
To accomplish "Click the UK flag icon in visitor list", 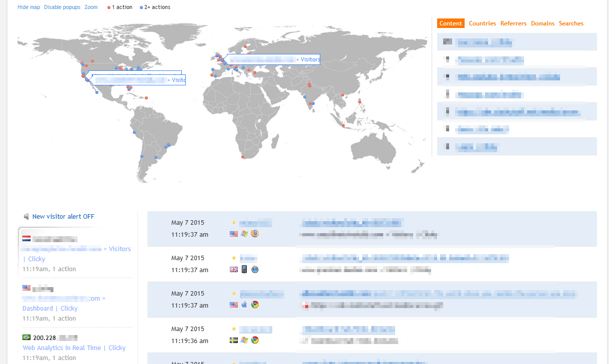I will point(233,270).
